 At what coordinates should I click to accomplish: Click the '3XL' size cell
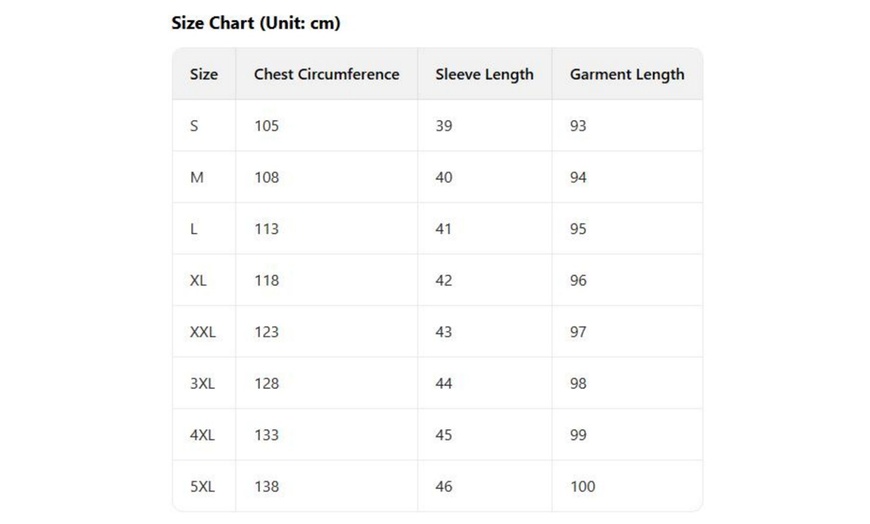pyautogui.click(x=202, y=383)
